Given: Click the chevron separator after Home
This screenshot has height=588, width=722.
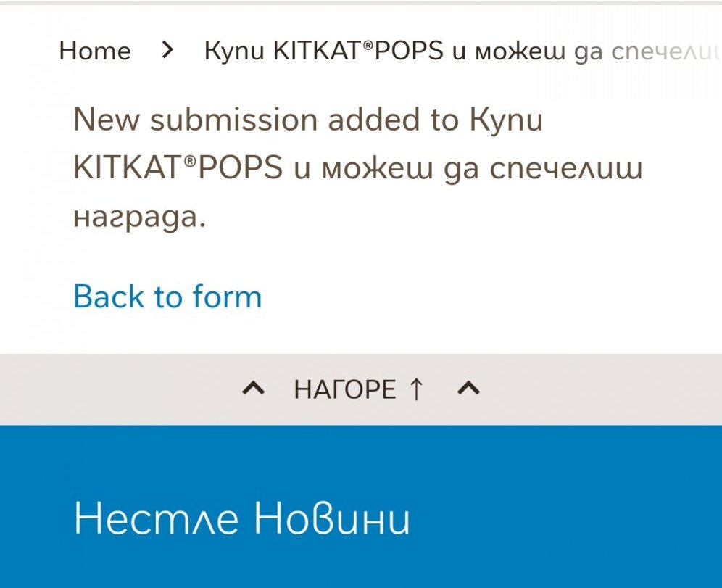Looking at the screenshot, I should [168, 50].
